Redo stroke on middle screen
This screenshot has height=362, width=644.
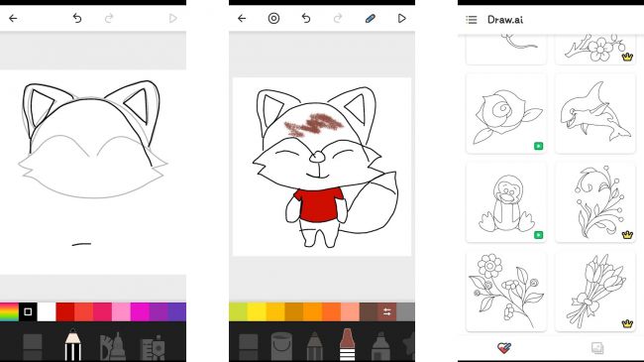338,18
